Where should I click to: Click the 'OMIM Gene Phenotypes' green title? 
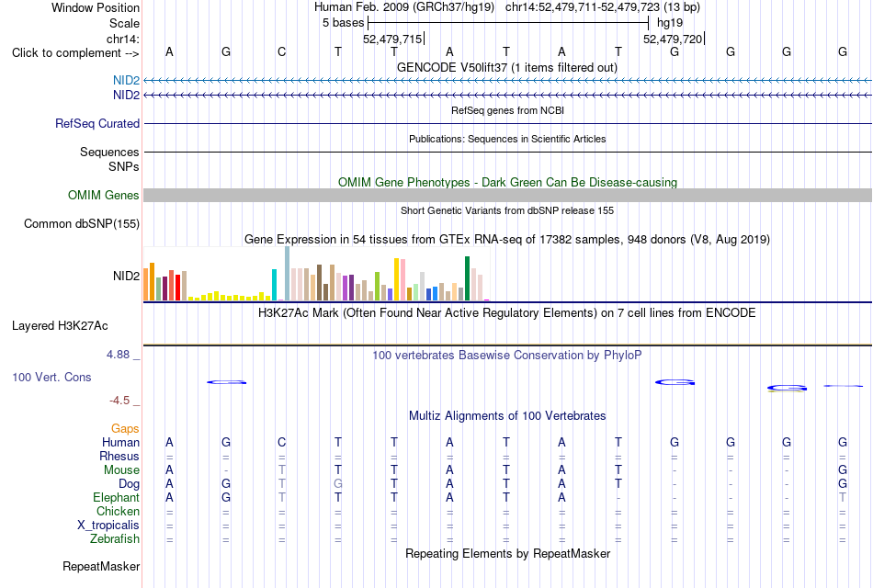coord(507,182)
